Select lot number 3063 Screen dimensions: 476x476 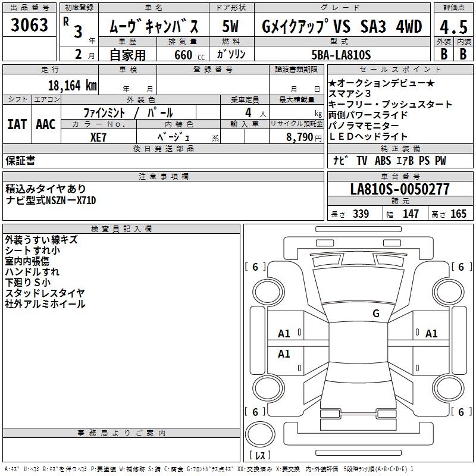tap(30, 26)
